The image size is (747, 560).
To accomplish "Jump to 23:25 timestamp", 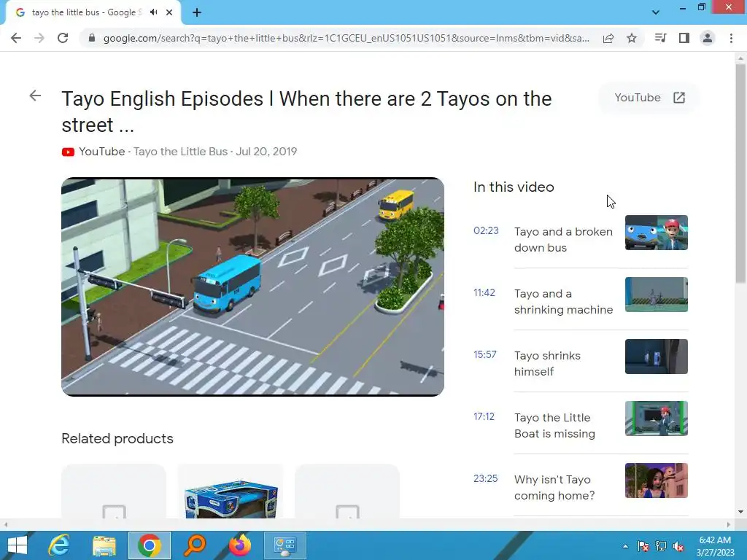I will pyautogui.click(x=485, y=478).
